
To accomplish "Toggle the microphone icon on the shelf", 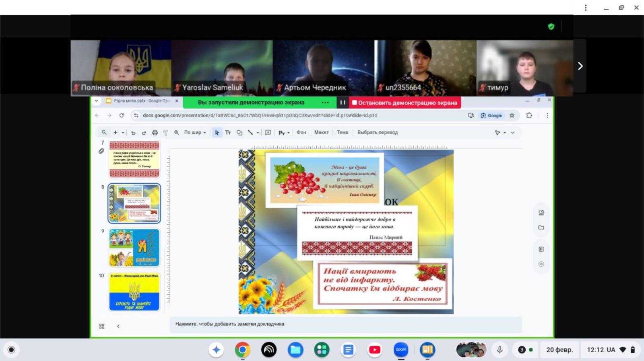I will [500, 350].
